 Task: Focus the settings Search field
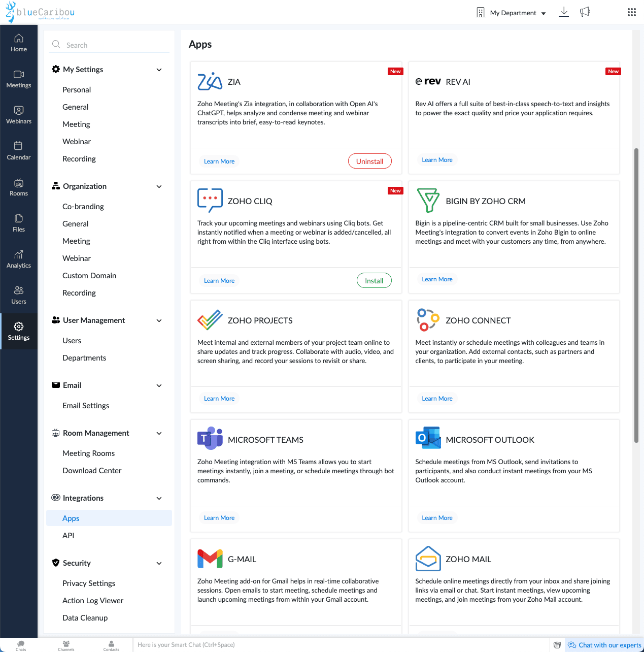(x=109, y=45)
